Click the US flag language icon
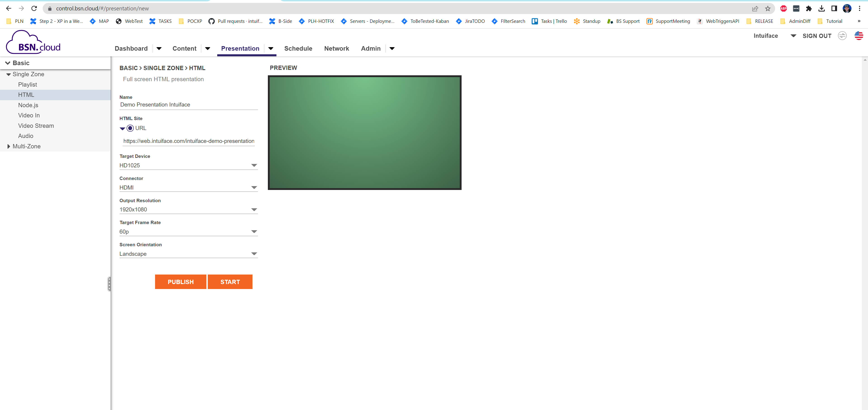This screenshot has width=868, height=410. point(859,36)
